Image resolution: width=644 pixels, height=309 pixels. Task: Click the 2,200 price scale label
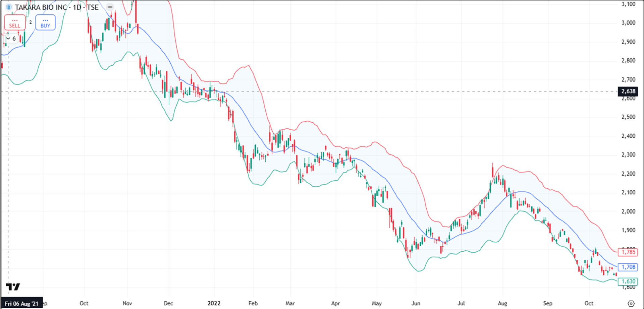click(x=628, y=174)
